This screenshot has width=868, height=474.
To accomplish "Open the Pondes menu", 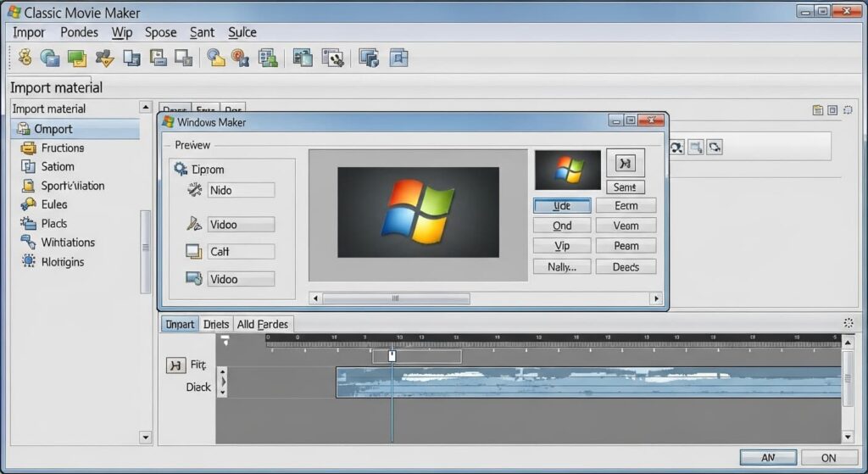I will coord(79,32).
